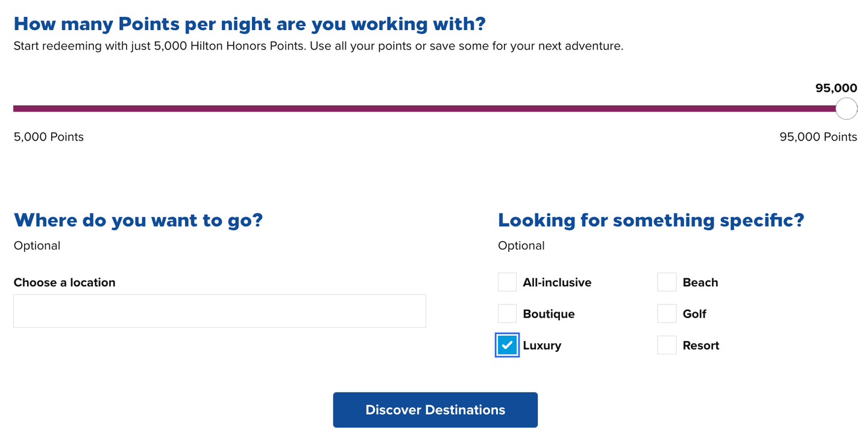Click the "Golf" label text
The height and width of the screenshot is (443, 868).
[x=694, y=314]
